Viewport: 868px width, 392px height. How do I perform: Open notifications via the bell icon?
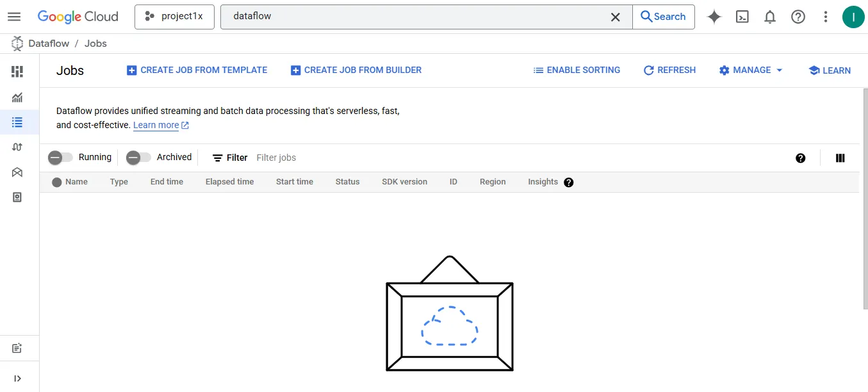coord(770,17)
